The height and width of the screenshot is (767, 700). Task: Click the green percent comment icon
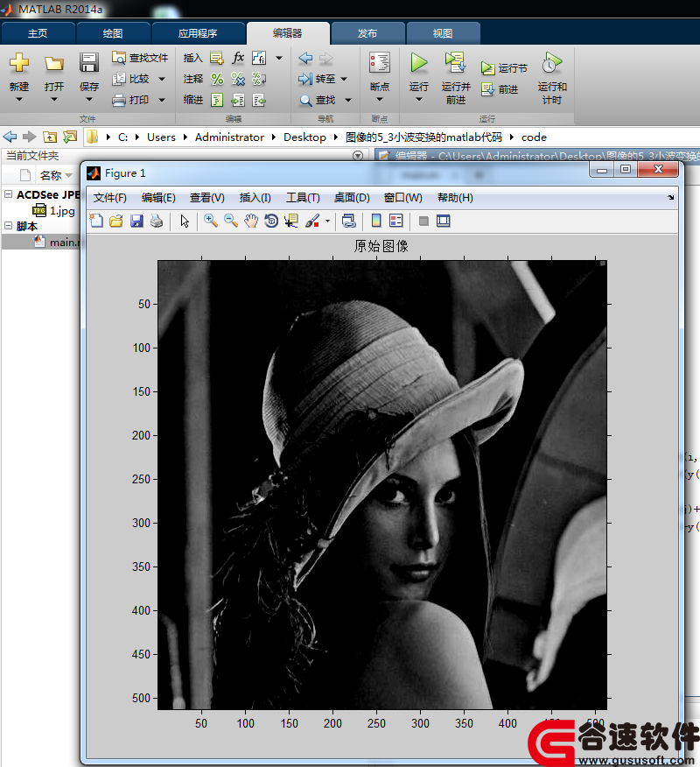tap(217, 79)
